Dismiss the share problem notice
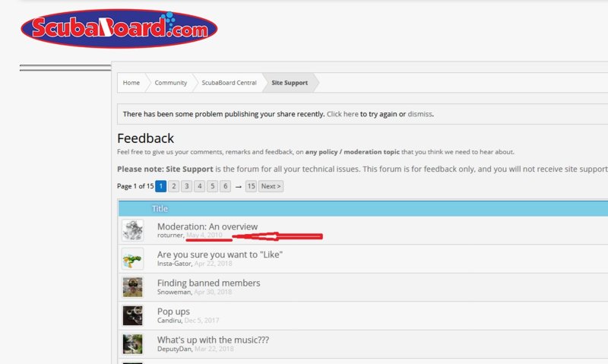 point(420,114)
